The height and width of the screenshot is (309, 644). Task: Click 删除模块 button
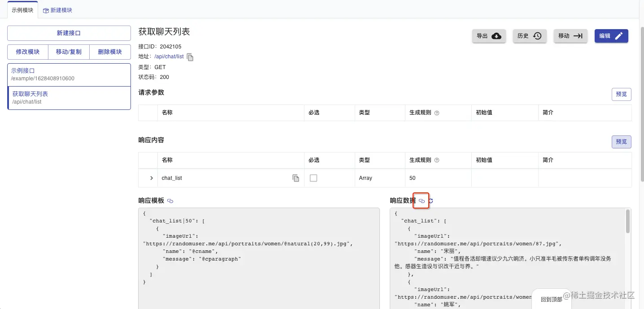110,52
